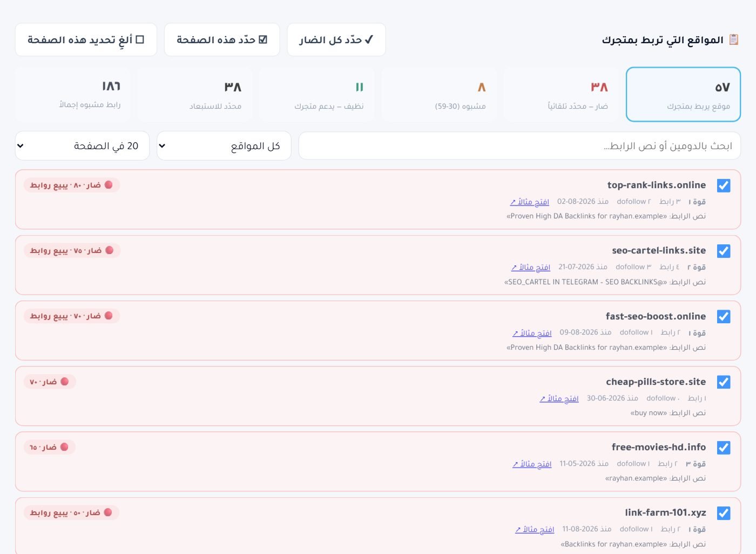Click the 'ضار · ٨٠ · يبيع روابط' badge
Screen dimensions: 756x554
point(72,185)
